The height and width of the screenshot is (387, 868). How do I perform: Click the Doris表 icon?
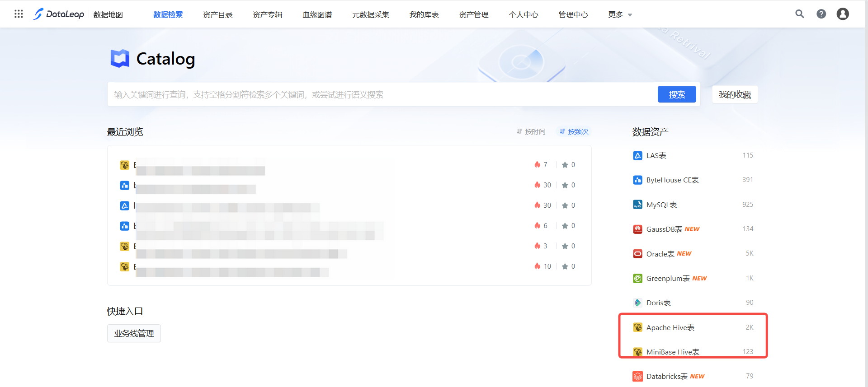[x=637, y=303]
